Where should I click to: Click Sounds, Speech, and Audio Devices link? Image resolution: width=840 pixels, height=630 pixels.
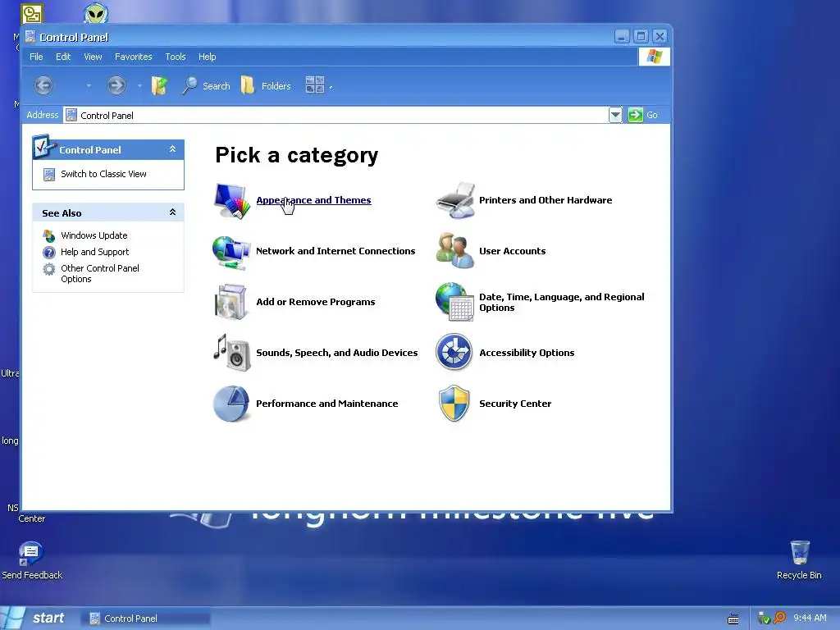[x=337, y=353]
